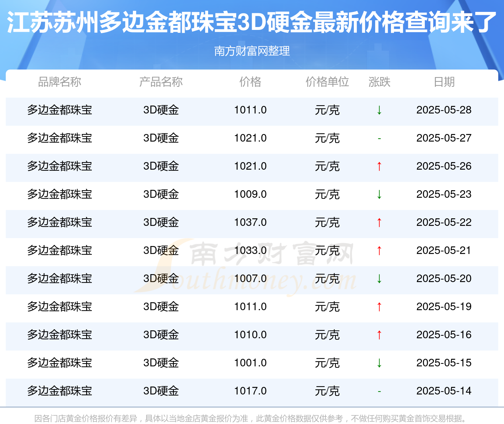
Task: Click the up arrow for 2025-05-21
Action: point(379,250)
